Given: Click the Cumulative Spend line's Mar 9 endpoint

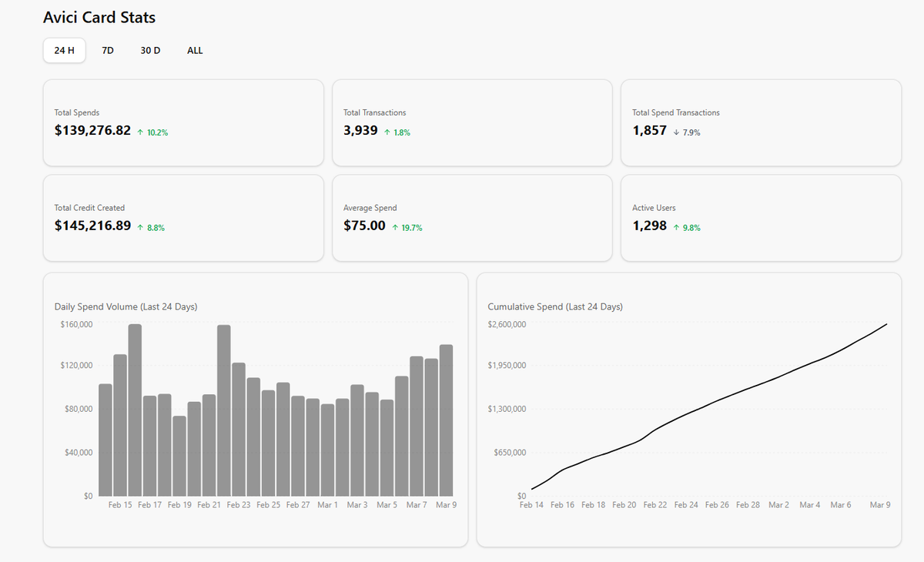Looking at the screenshot, I should 886,324.
